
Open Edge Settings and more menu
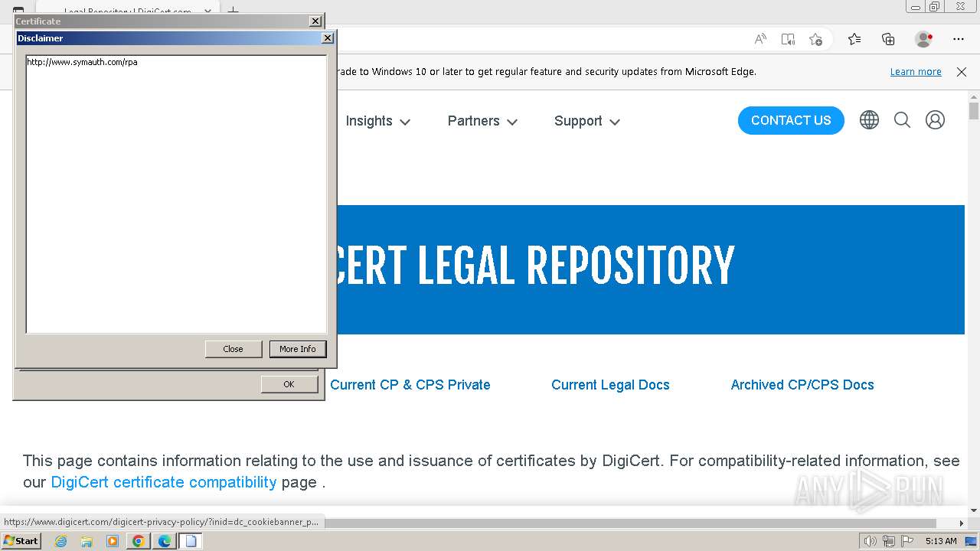pos(959,39)
